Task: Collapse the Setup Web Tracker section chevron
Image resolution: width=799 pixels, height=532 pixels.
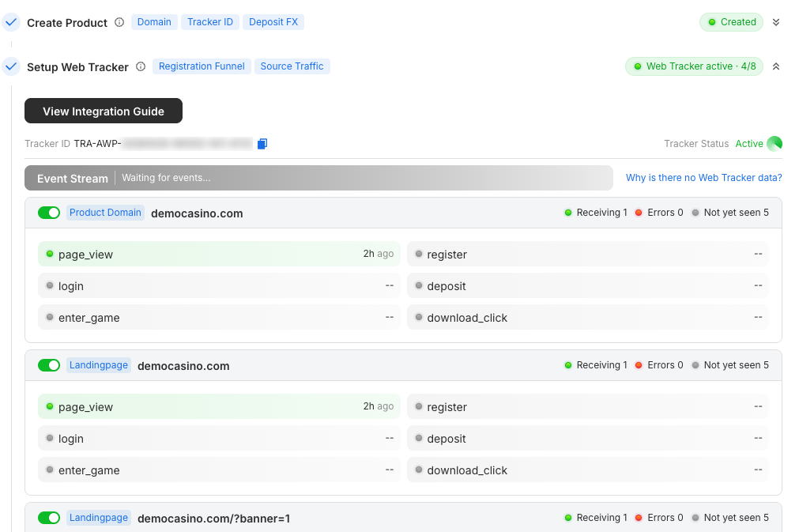Action: click(776, 66)
